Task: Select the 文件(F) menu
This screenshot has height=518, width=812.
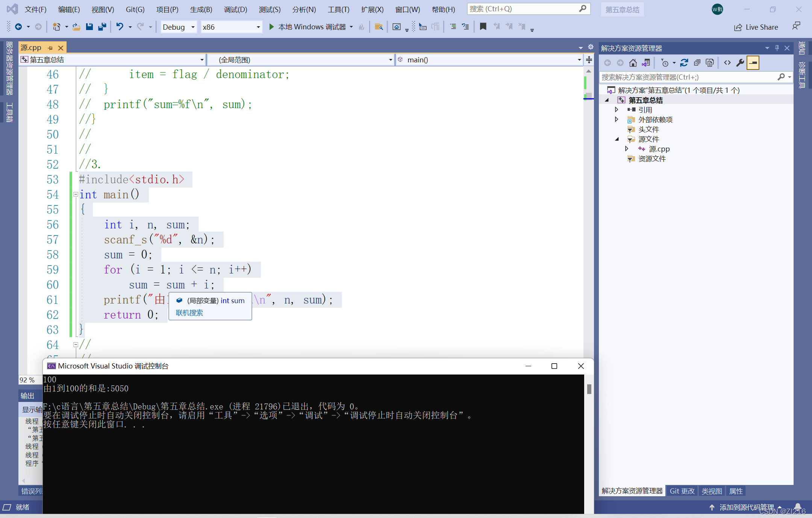Action: click(33, 9)
